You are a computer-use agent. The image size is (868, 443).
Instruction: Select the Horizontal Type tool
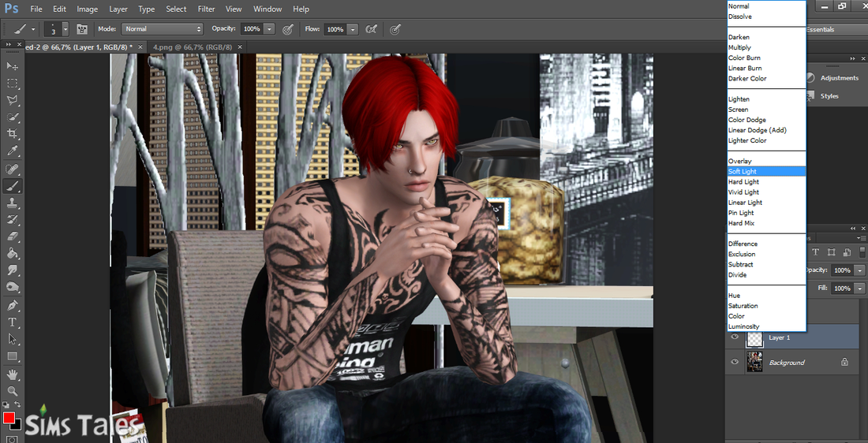tap(12, 322)
